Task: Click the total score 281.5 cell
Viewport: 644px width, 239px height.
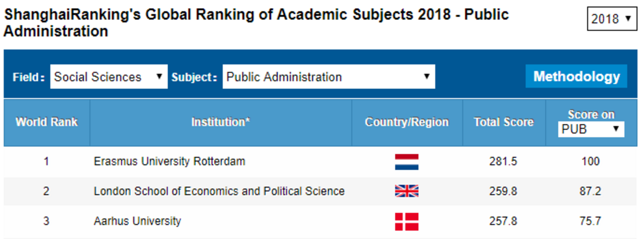Action: coord(503,161)
